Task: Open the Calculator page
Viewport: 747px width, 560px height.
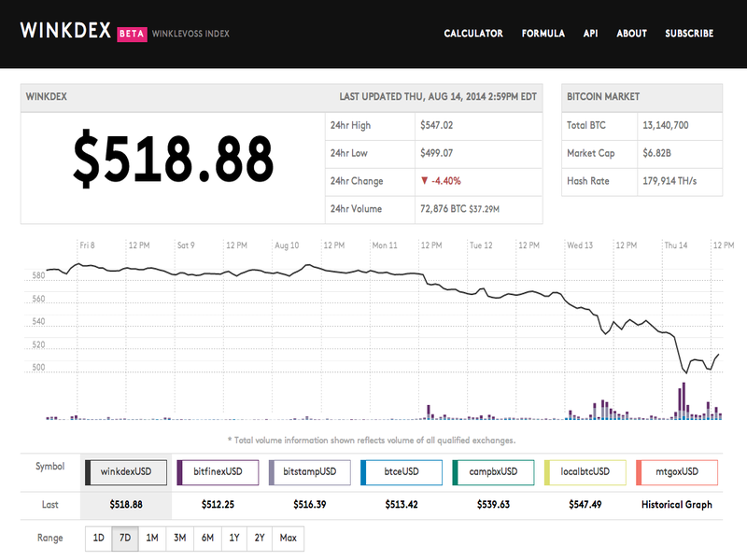Action: click(x=473, y=34)
